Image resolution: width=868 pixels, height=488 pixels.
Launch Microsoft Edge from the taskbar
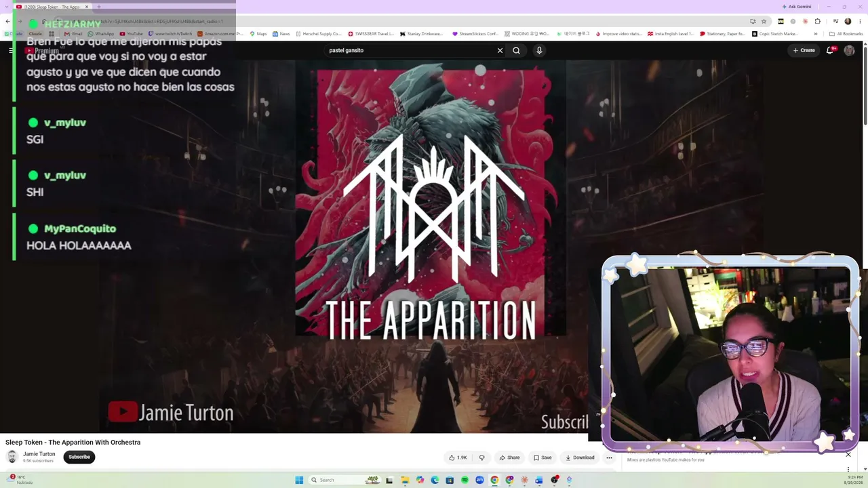click(x=435, y=480)
